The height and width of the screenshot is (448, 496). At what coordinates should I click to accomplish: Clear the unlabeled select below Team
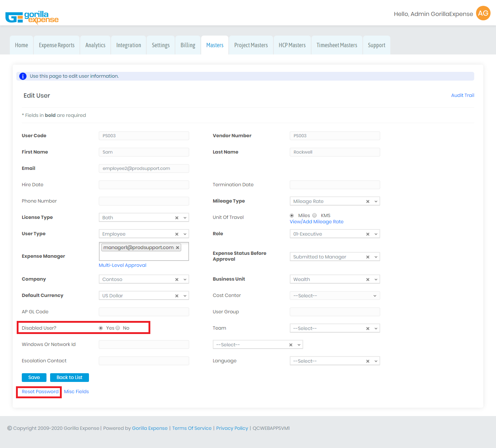[290, 345]
